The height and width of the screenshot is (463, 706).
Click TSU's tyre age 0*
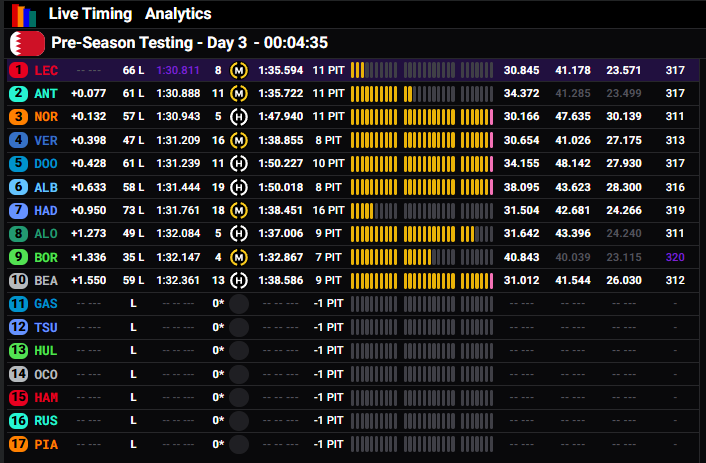[218, 327]
